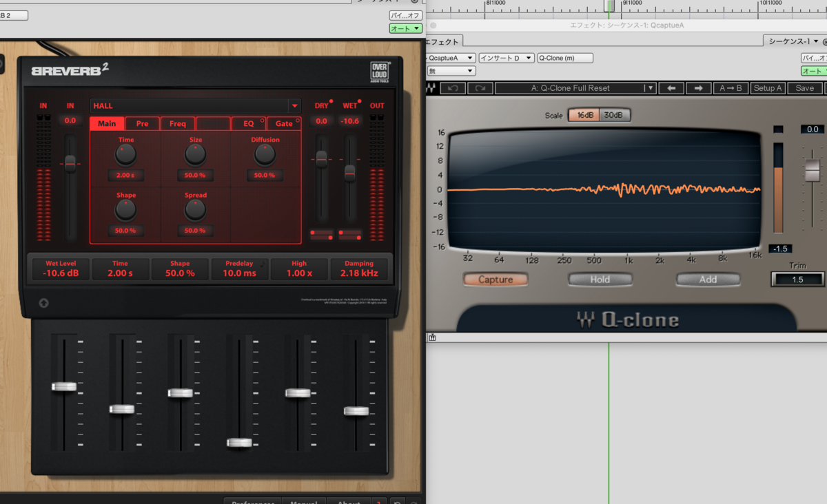Viewport: 827px width, 504px height.
Task: Click the Q-Clone output fader handle
Action: tap(813, 169)
